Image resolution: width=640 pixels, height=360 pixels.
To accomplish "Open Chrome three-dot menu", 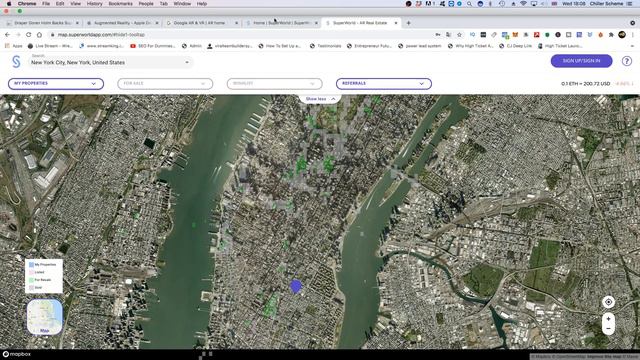I will [633, 35].
